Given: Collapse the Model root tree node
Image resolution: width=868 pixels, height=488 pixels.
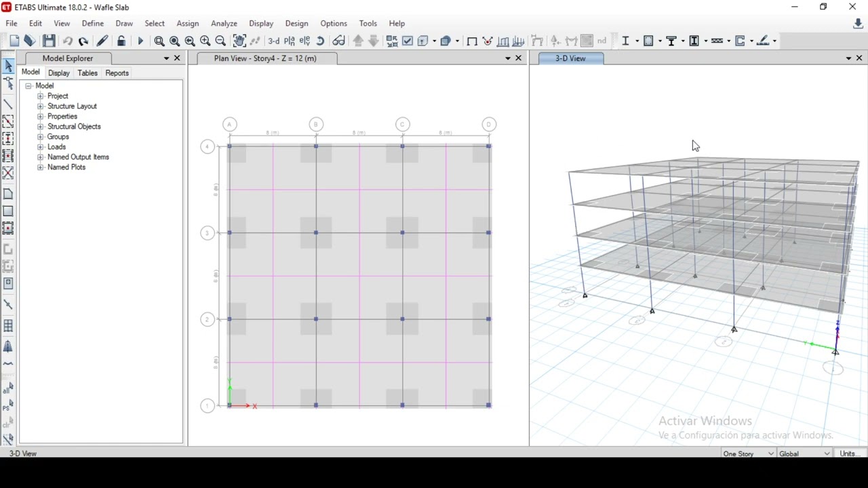Looking at the screenshot, I should coord(28,86).
